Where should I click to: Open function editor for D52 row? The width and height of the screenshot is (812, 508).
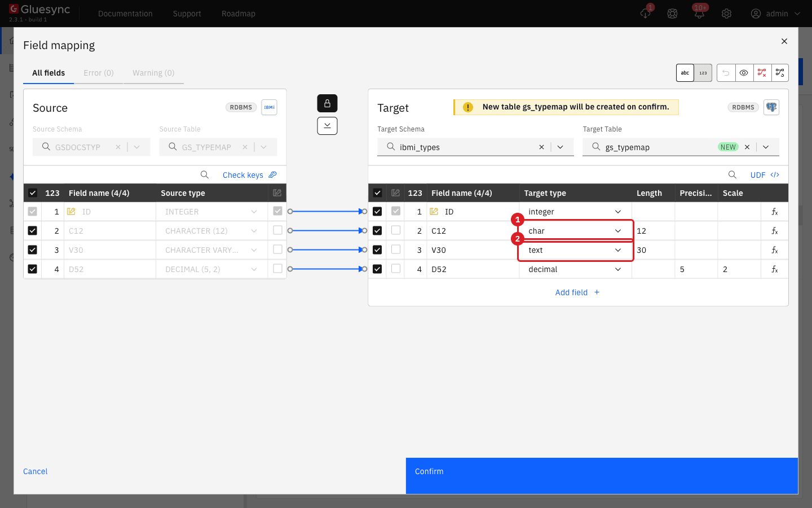[x=775, y=269]
